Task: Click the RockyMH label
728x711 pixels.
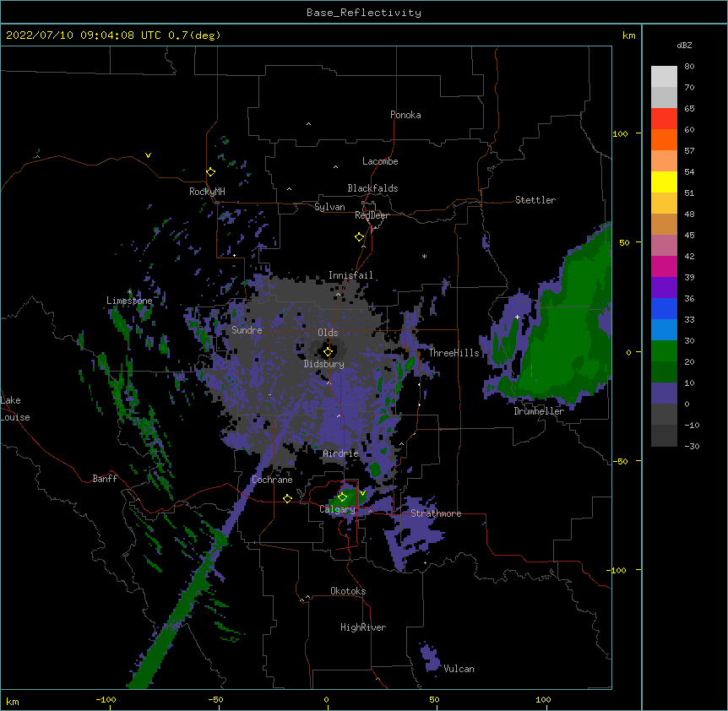Action: 207,191
